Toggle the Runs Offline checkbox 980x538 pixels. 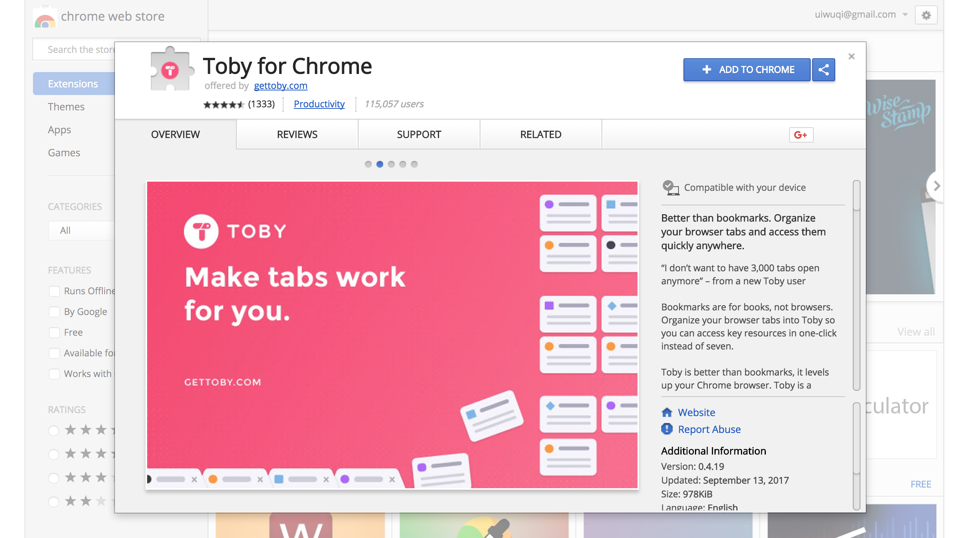(54, 291)
